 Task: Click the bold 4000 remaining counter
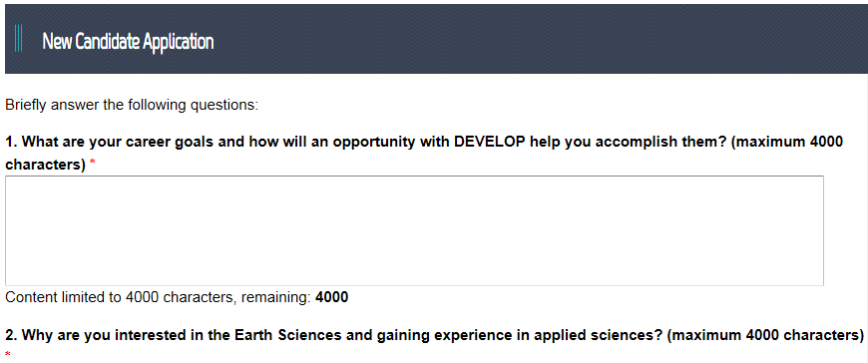(x=332, y=298)
